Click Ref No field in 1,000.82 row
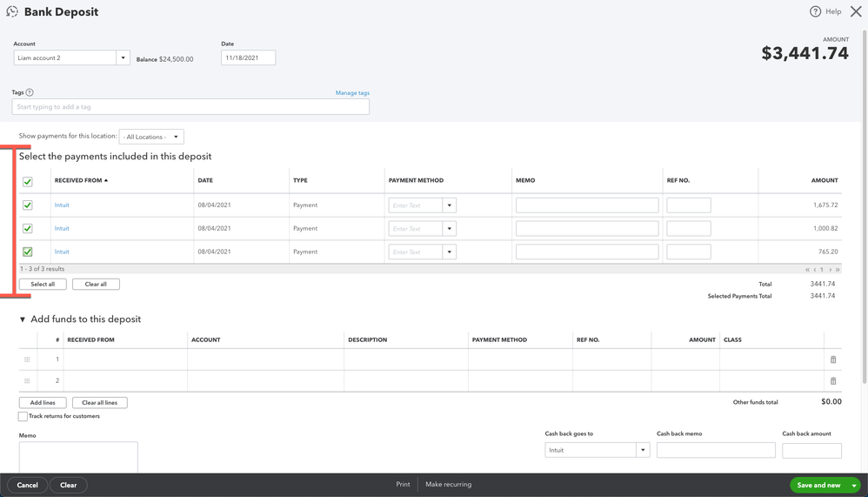 689,228
